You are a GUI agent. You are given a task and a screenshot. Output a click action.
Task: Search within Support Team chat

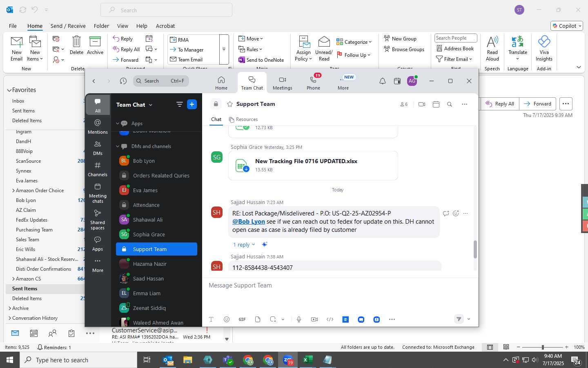450,104
